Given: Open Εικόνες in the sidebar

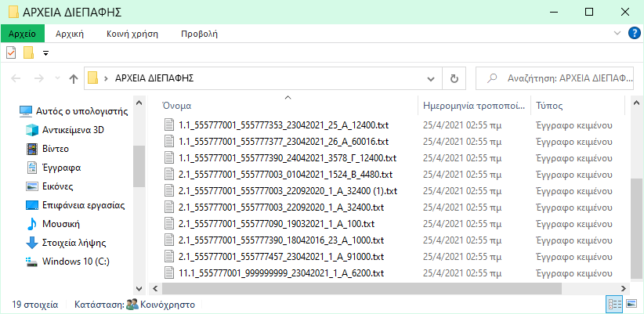Looking at the screenshot, I should 57,186.
